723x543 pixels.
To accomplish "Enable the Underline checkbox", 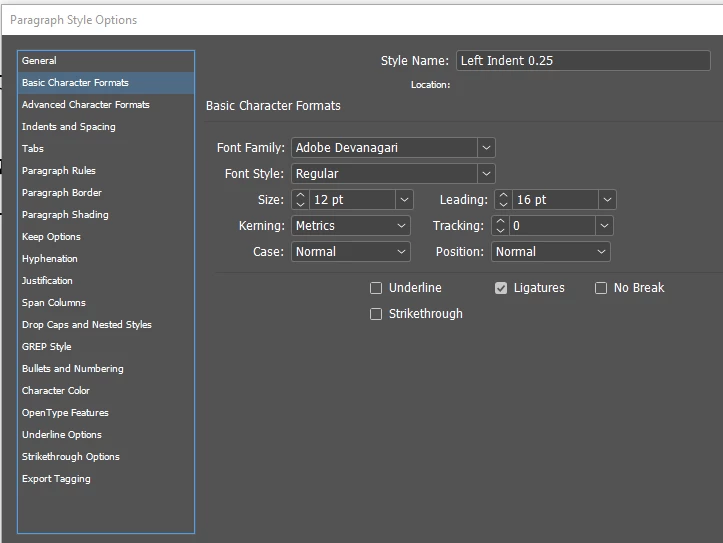I will click(376, 288).
